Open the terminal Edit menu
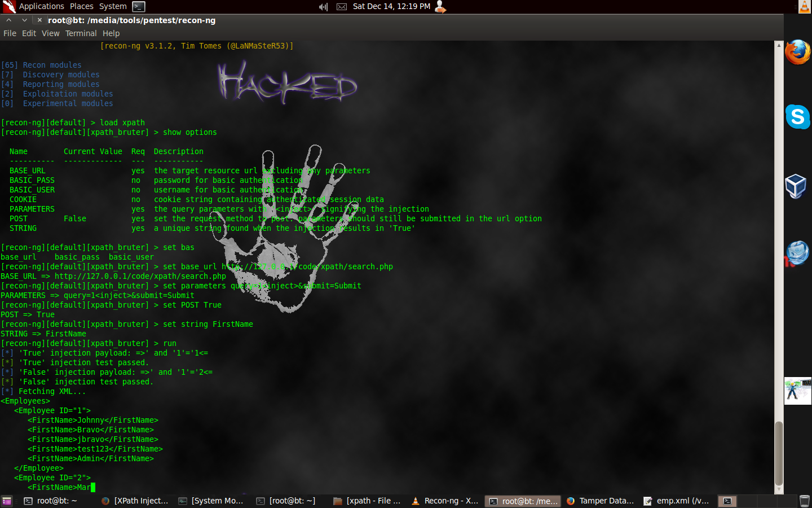The height and width of the screenshot is (508, 812). coord(29,33)
